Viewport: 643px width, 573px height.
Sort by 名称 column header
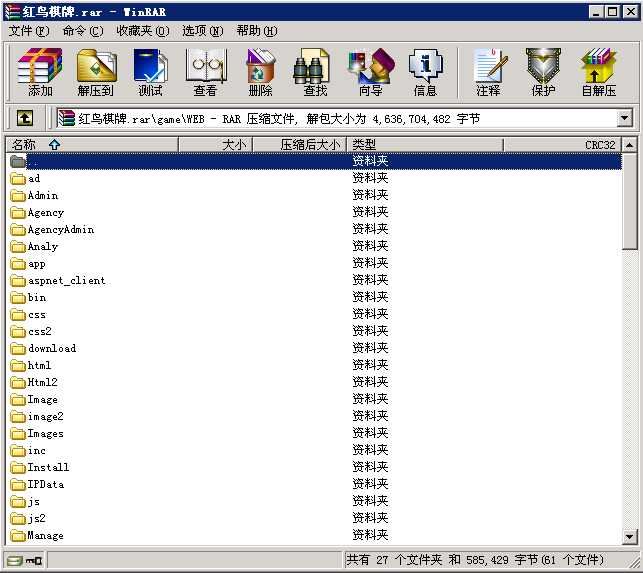point(92,144)
